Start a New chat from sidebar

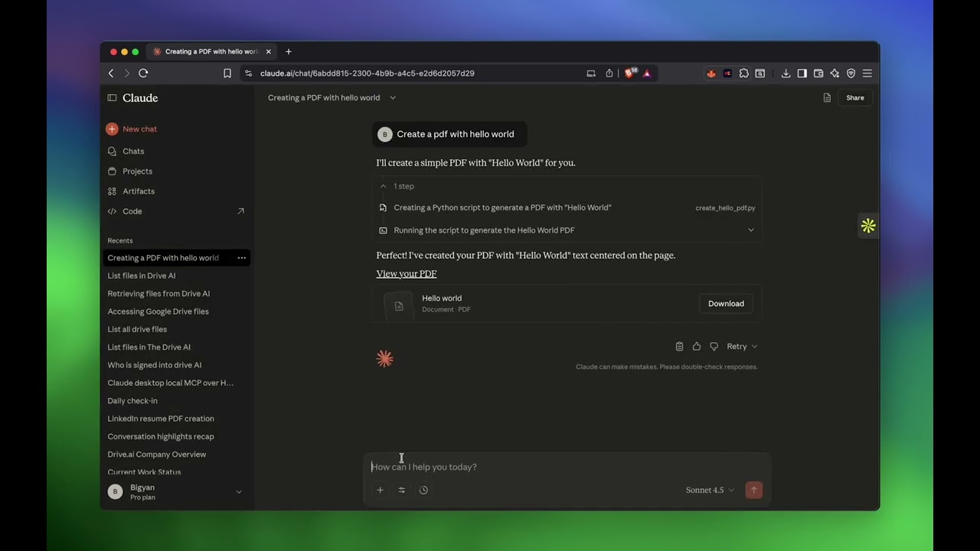tap(132, 129)
